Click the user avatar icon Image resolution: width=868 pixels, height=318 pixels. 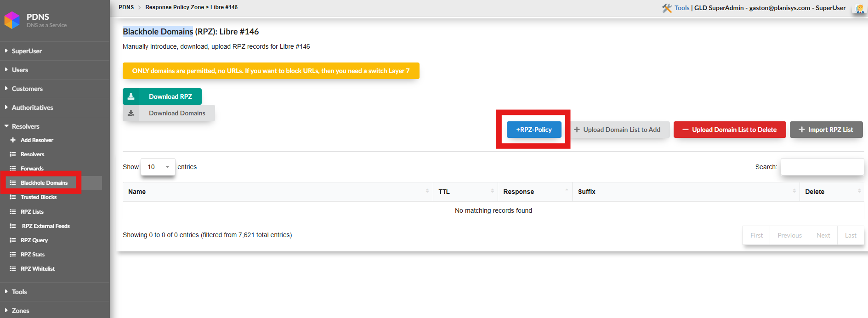(x=859, y=8)
